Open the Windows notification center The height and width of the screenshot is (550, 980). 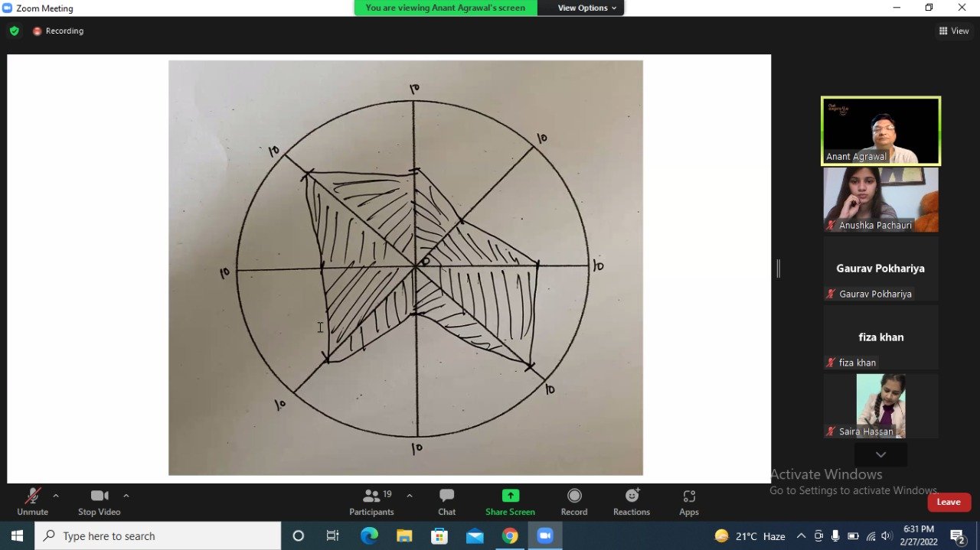(x=957, y=536)
